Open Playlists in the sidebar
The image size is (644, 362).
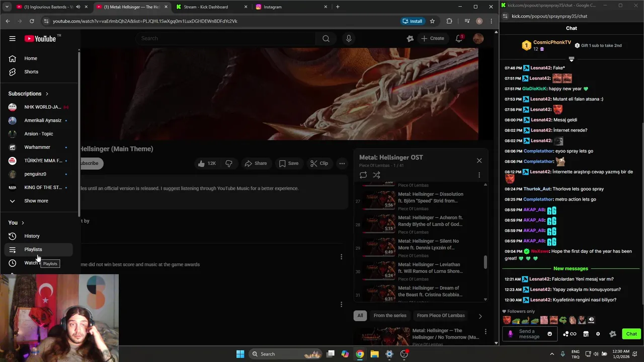pos(39,249)
